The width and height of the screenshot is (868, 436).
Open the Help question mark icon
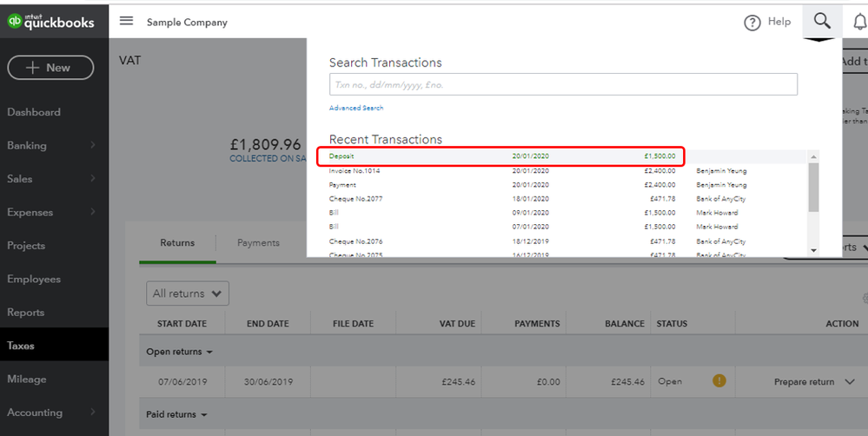(752, 23)
